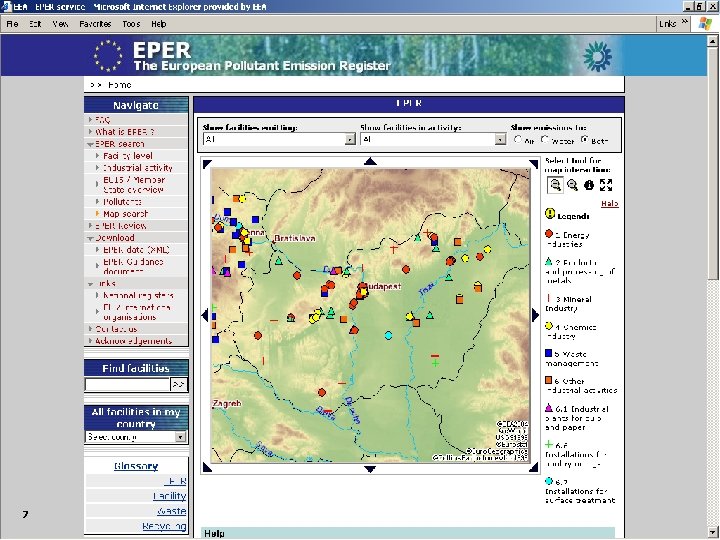Viewport: 720px width, 540px height.
Task: Pan the map north with top arrow
Action: pos(370,161)
